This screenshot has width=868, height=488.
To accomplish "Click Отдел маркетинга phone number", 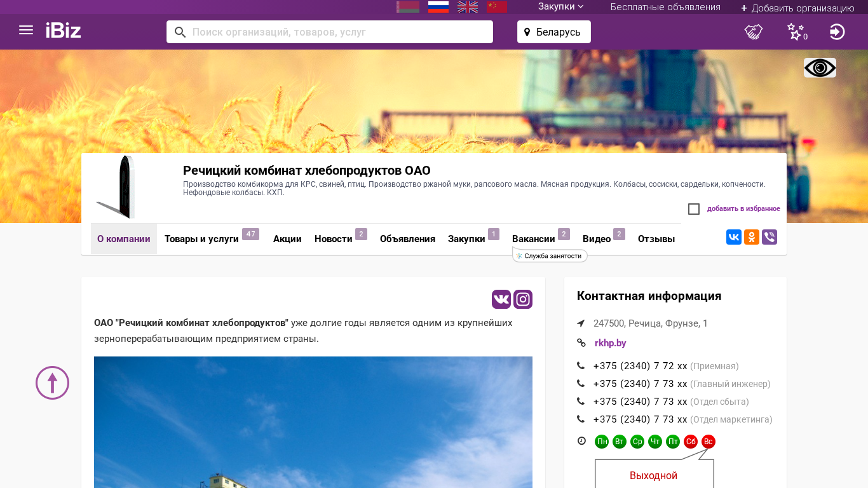I will click(x=640, y=419).
